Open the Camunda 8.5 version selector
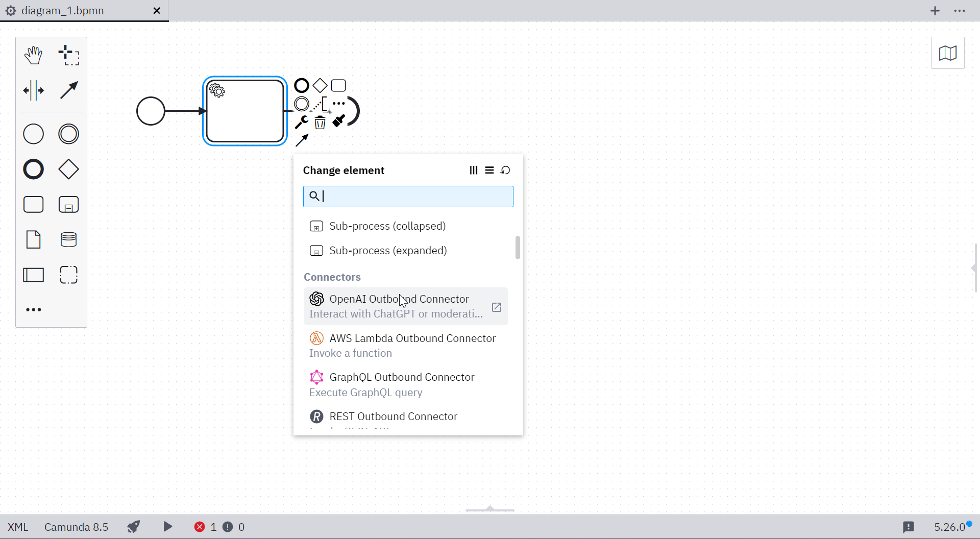The height and width of the screenshot is (539, 980). click(76, 526)
